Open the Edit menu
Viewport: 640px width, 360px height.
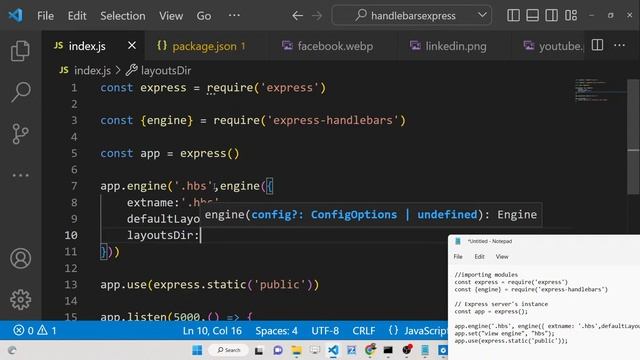pos(77,16)
